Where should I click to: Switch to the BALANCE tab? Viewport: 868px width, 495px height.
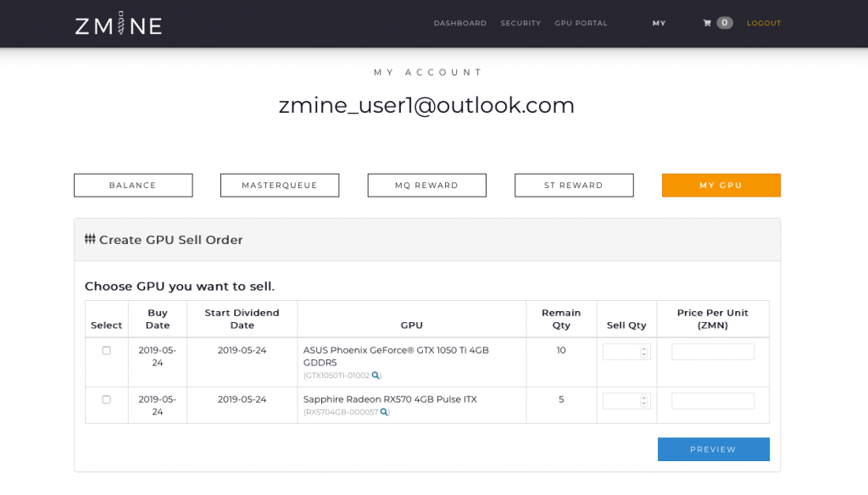[132, 185]
